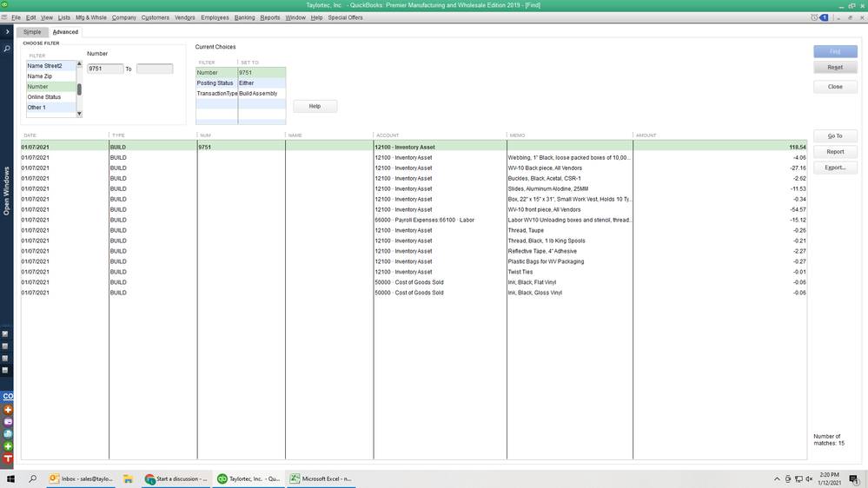Click the CO shortcut in left sidebar
Screen dimensions: 868x488
tap(8, 396)
